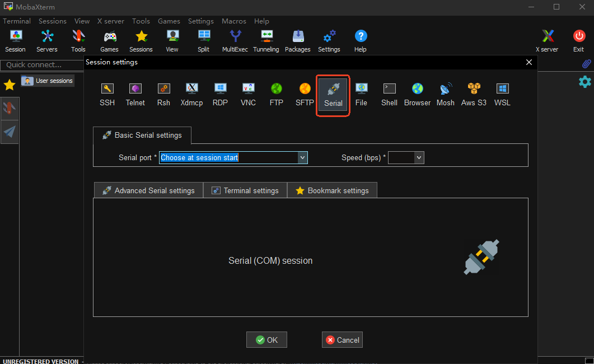Click the OK button

tap(266, 340)
